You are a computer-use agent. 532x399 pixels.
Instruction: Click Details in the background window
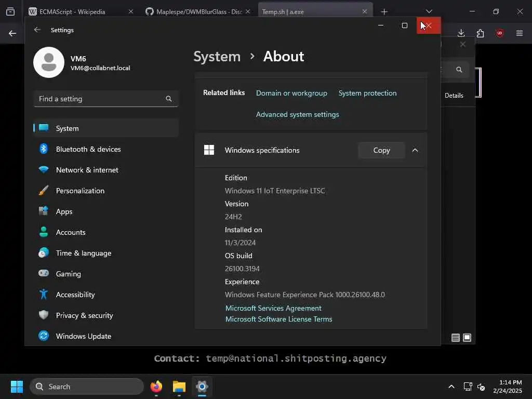[454, 96]
